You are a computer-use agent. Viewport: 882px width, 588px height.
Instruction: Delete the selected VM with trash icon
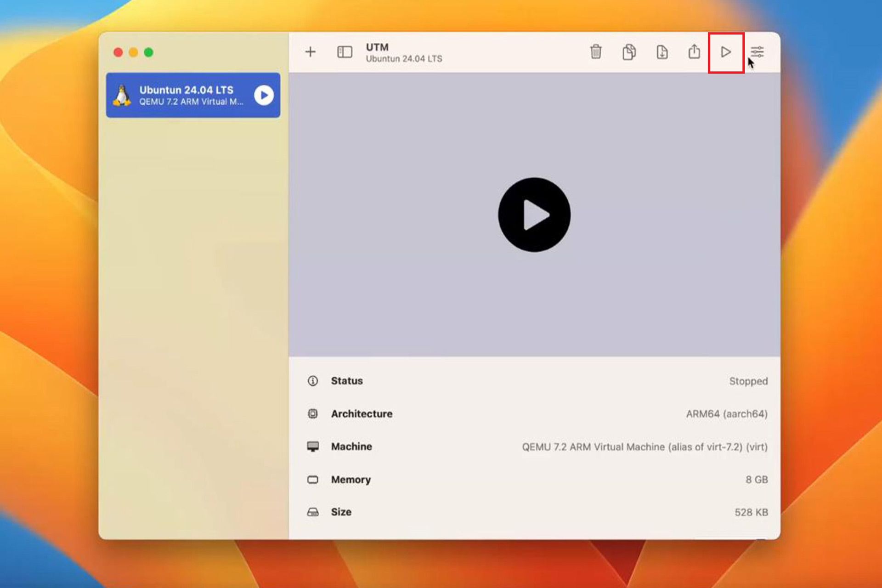click(x=596, y=51)
